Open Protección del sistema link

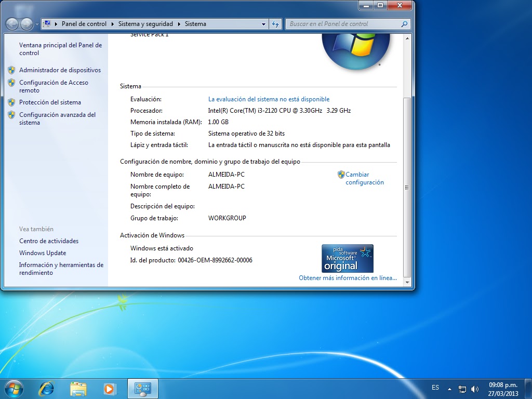click(50, 102)
